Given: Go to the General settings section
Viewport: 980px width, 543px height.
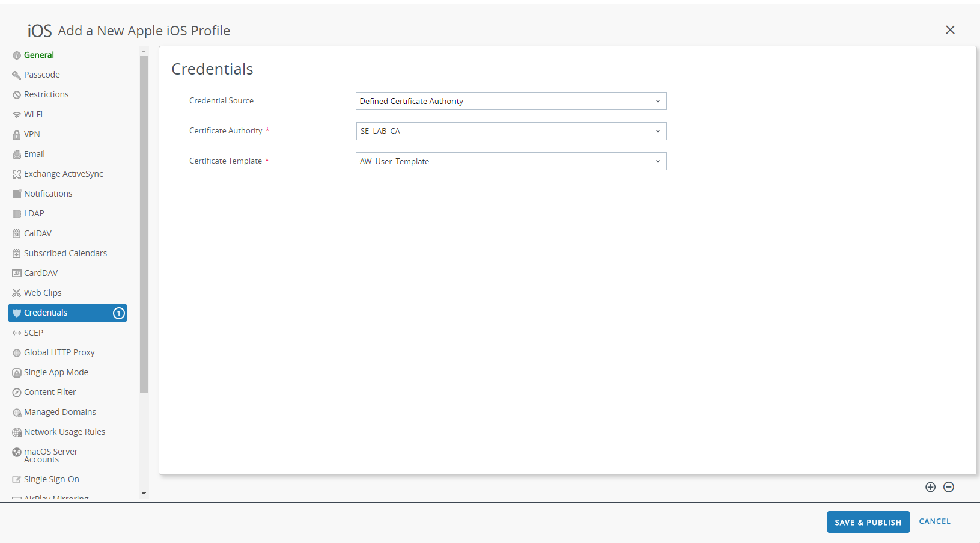Looking at the screenshot, I should [38, 55].
